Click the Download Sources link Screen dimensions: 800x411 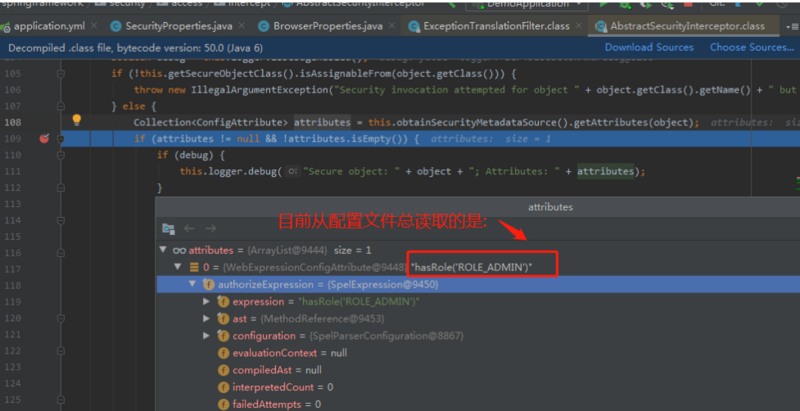(x=649, y=47)
